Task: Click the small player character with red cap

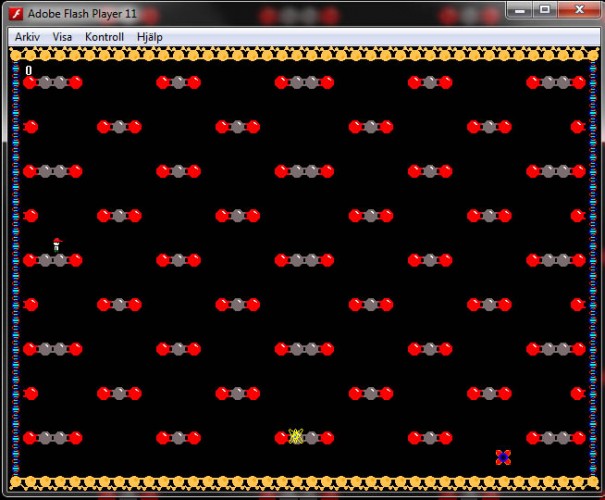Action: (57, 245)
